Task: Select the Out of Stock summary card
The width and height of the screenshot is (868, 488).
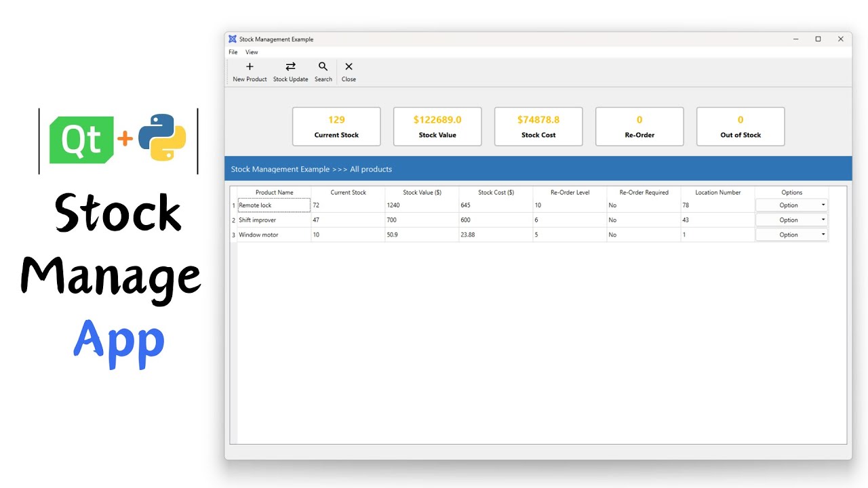Action: pos(741,127)
